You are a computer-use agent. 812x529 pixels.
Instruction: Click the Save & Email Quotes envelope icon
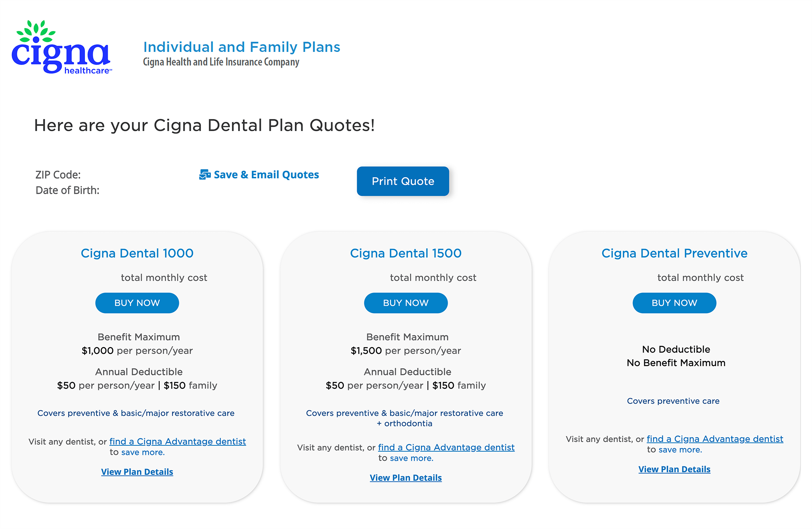click(x=205, y=175)
